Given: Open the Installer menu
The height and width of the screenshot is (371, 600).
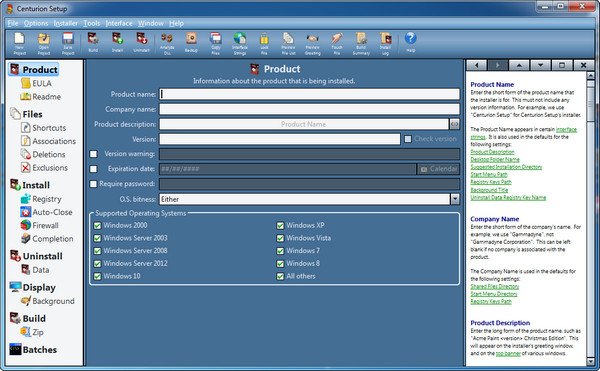Looking at the screenshot, I should 65,23.
